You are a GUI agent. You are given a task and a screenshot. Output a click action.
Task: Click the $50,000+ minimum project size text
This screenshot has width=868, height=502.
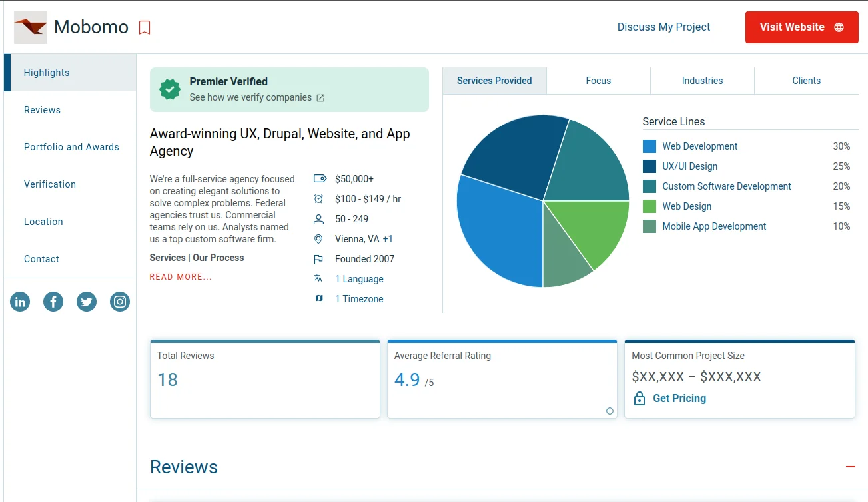click(x=354, y=179)
